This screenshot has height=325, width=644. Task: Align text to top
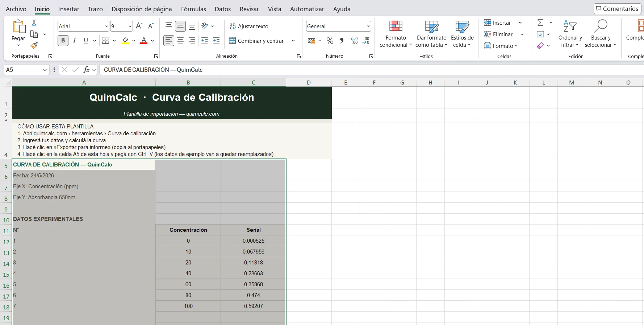pyautogui.click(x=169, y=26)
